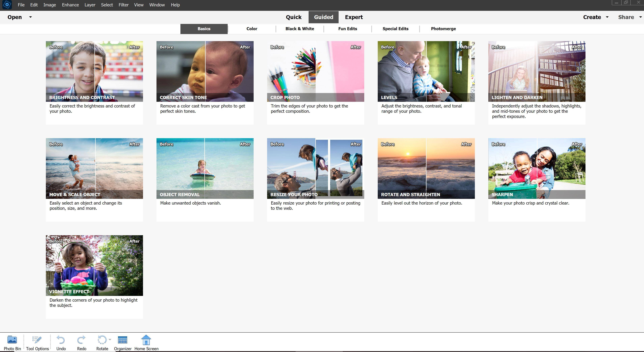Switch to the Fun Edits tab

coord(348,29)
